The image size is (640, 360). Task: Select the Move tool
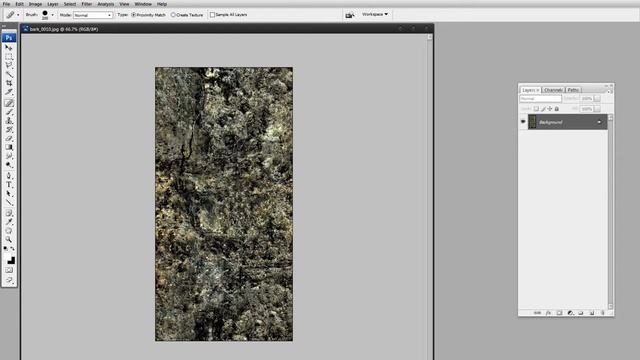[9, 48]
